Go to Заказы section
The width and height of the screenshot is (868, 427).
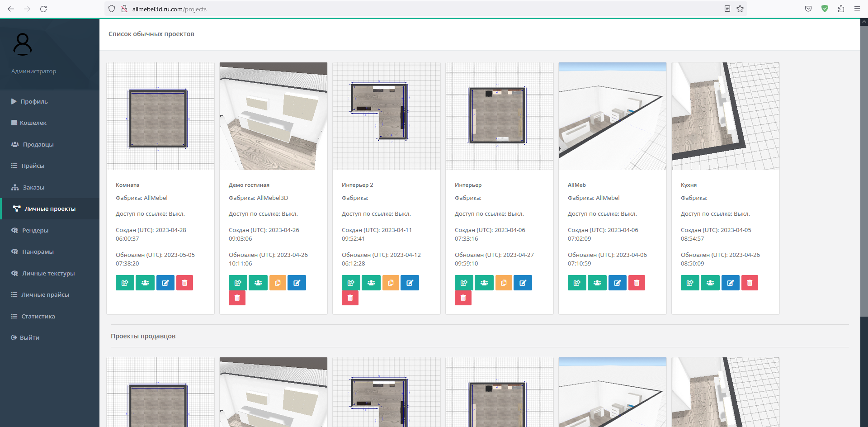coord(50,187)
